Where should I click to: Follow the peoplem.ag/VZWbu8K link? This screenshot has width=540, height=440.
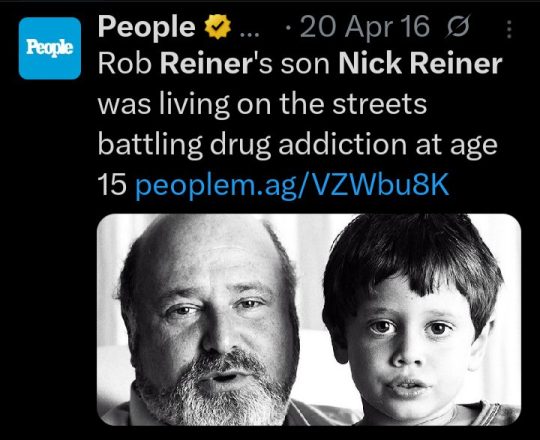tap(292, 185)
